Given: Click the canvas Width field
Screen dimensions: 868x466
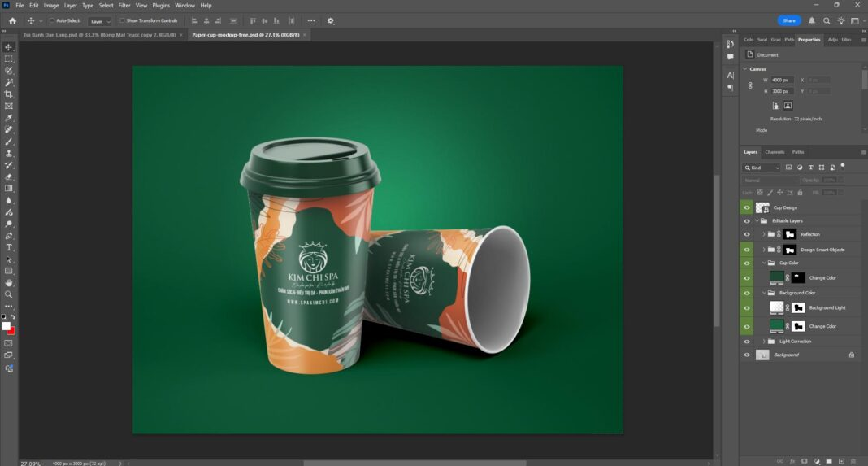Looking at the screenshot, I should click(783, 81).
